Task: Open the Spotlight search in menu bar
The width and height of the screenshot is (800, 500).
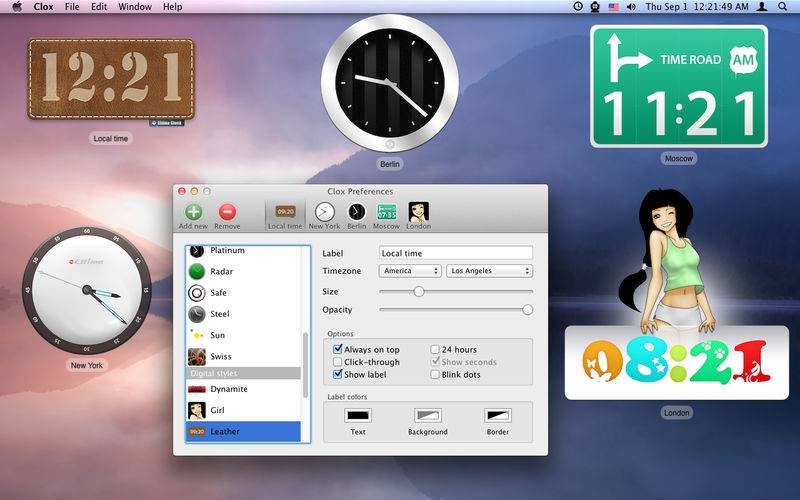Action: 783,7
